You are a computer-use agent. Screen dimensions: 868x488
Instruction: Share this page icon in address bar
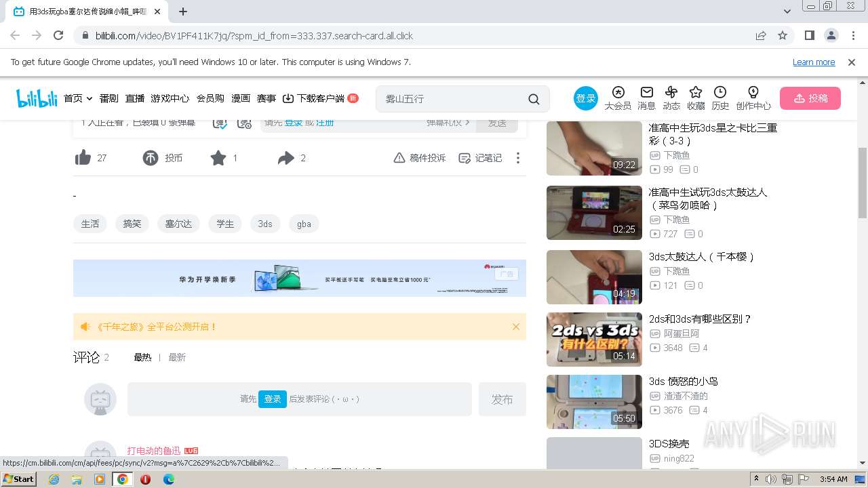point(761,35)
